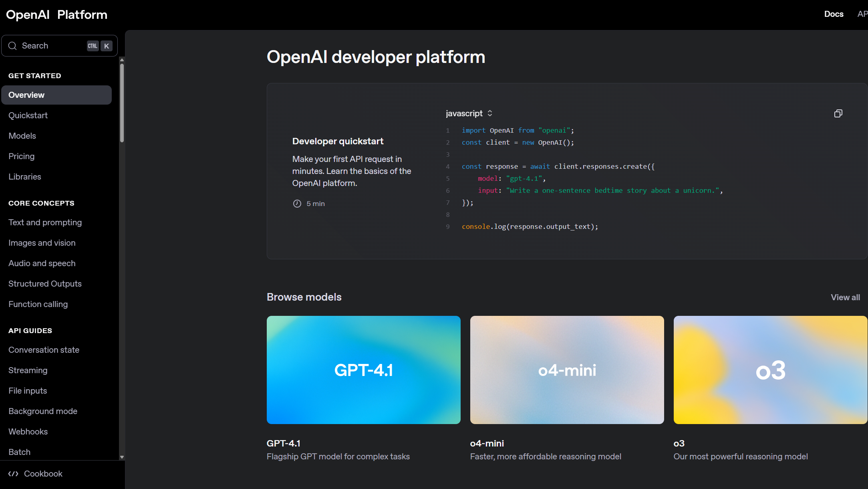Click sidebar scroll up arrow
Screen dimensions: 868x489
pyautogui.click(x=122, y=60)
